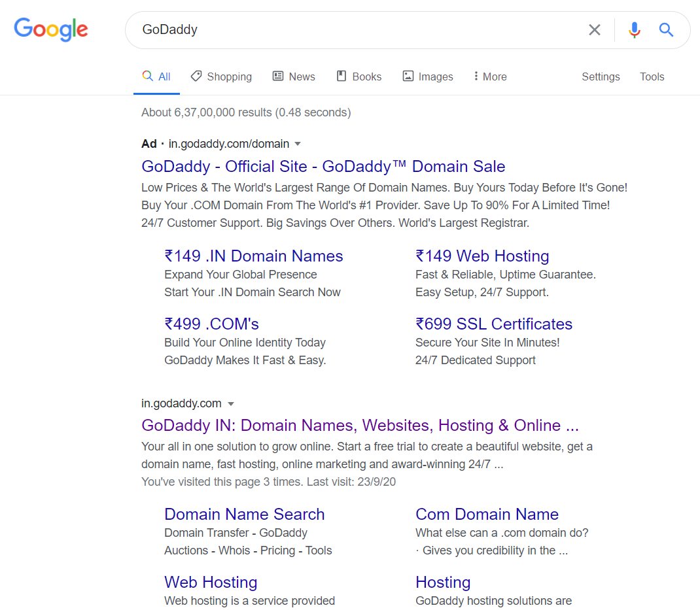This screenshot has width=700, height=610.
Task: Open the Hosting sitelink
Action: (443, 583)
